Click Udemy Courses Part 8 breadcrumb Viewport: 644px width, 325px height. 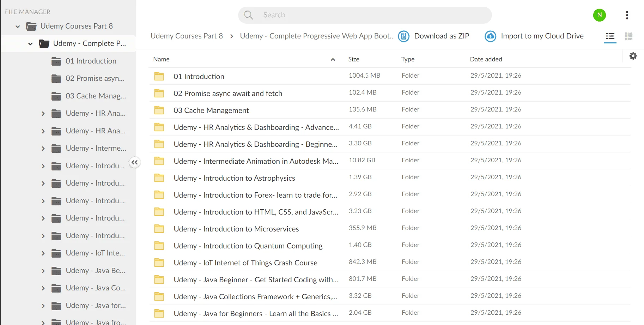point(187,36)
